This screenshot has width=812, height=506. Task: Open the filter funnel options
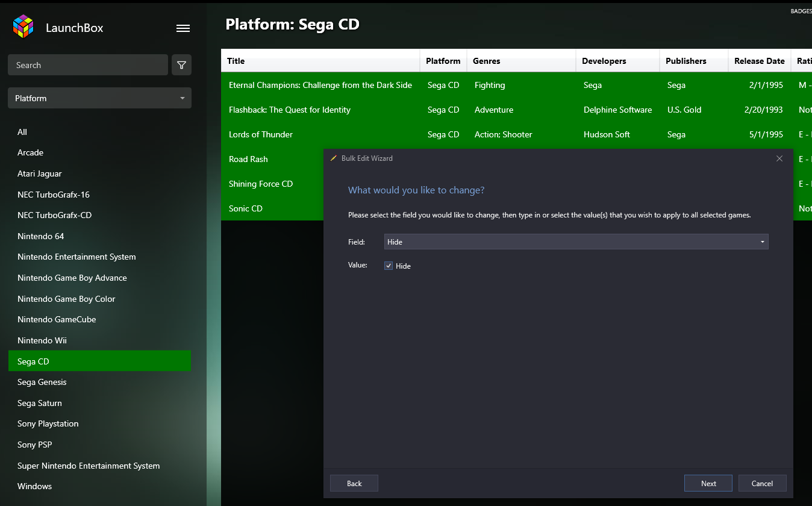coord(181,65)
